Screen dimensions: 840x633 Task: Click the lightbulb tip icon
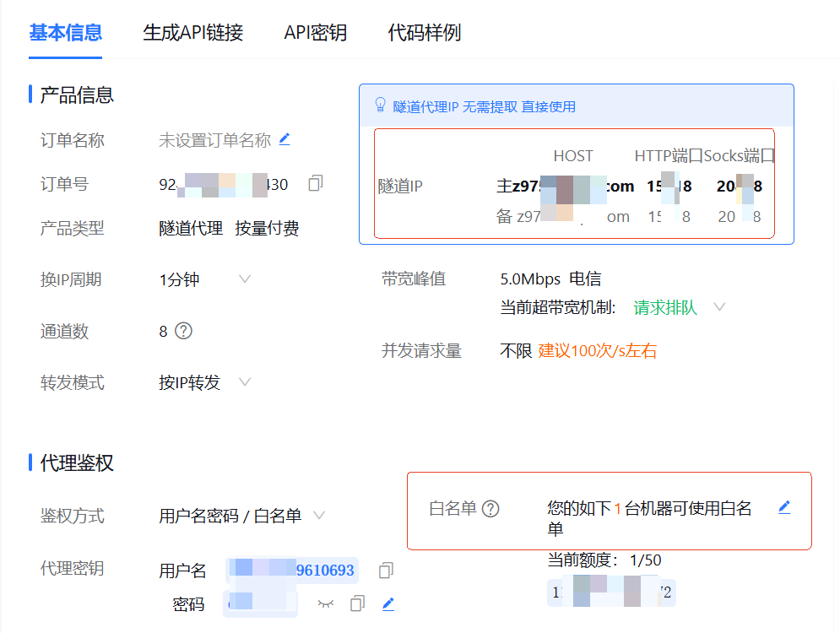380,105
